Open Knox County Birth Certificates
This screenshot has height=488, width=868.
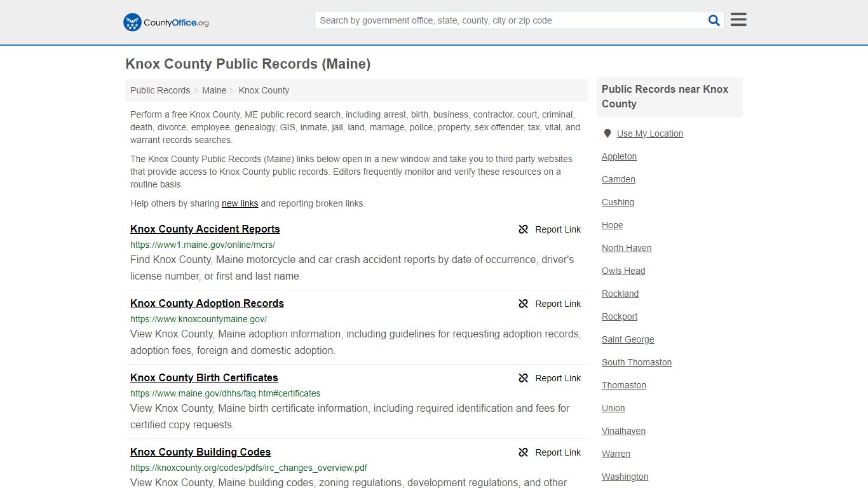coord(204,377)
